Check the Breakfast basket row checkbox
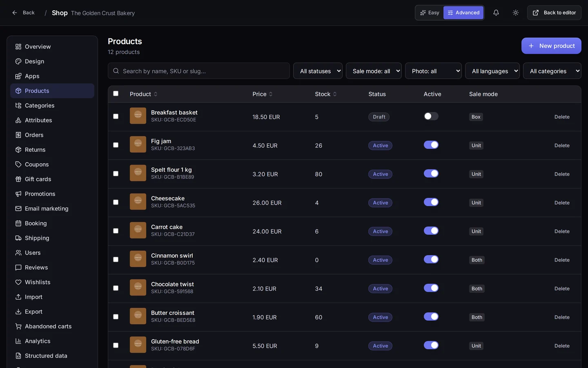 click(116, 117)
